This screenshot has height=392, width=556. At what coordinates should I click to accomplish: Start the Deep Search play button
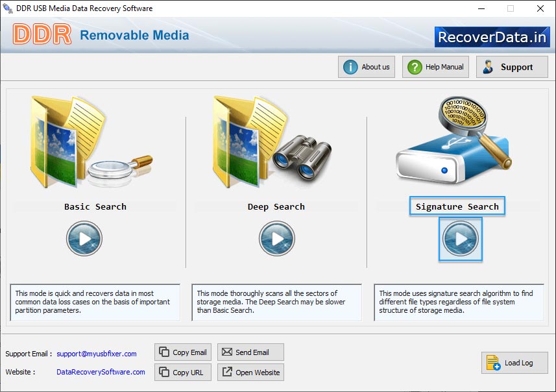click(x=276, y=238)
